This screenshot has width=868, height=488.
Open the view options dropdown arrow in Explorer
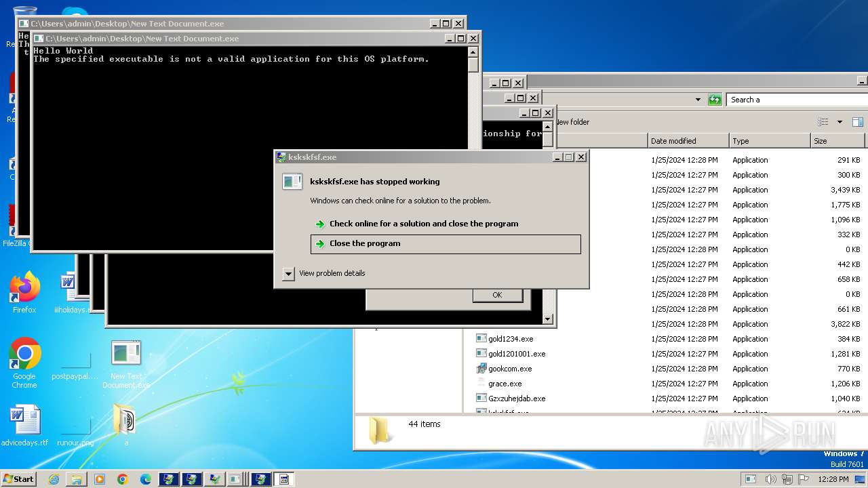pyautogui.click(x=840, y=122)
